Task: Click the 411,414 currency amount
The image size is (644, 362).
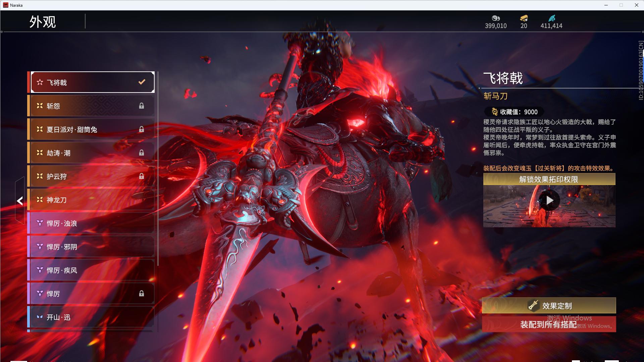Action: [x=551, y=26]
